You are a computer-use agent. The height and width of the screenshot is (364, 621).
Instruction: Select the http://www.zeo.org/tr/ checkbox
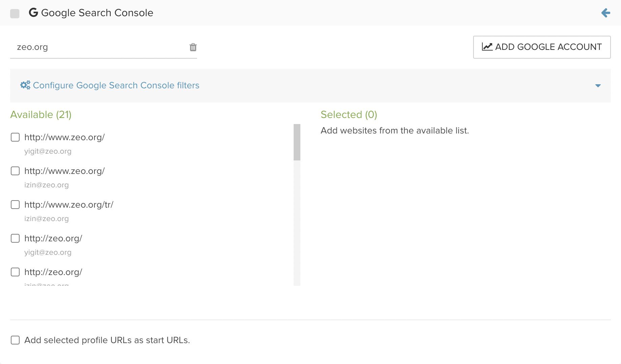[15, 205]
